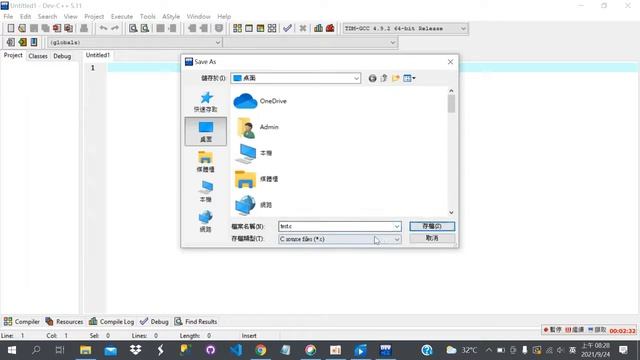
Task: Select the Untitled1 editor tab
Action: [98, 55]
